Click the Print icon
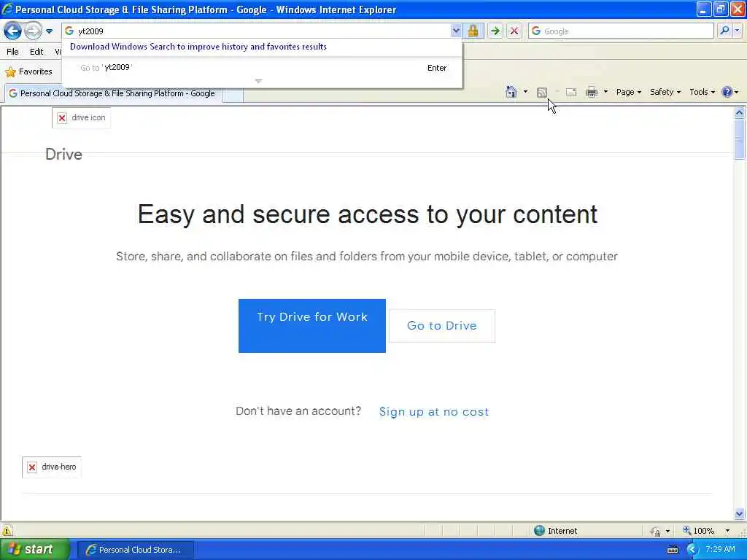Image resolution: width=747 pixels, height=560 pixels. pos(592,92)
